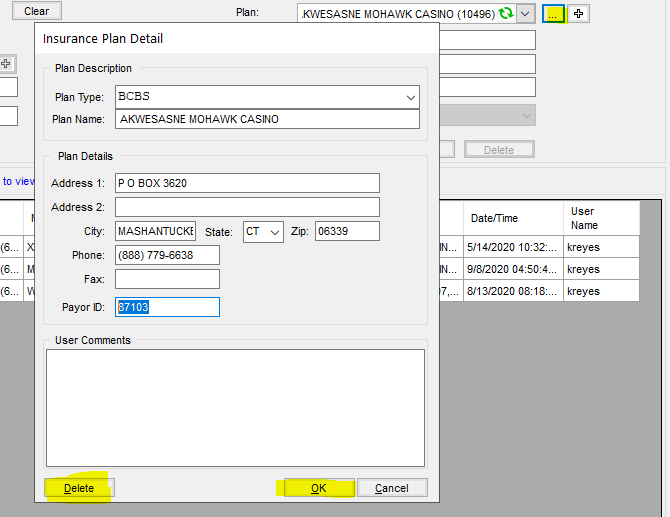Click the empty Address 2 field
This screenshot has width=670, height=517.
(247, 207)
